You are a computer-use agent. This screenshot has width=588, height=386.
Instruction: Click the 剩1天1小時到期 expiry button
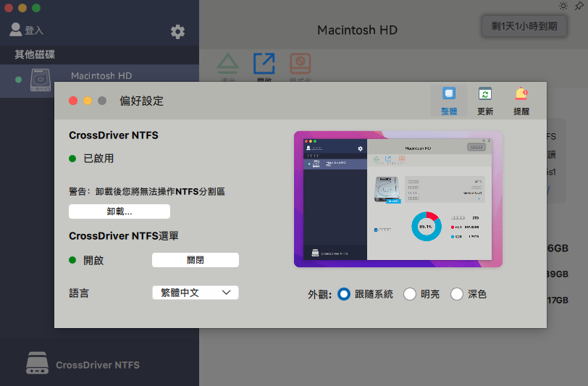(x=524, y=26)
